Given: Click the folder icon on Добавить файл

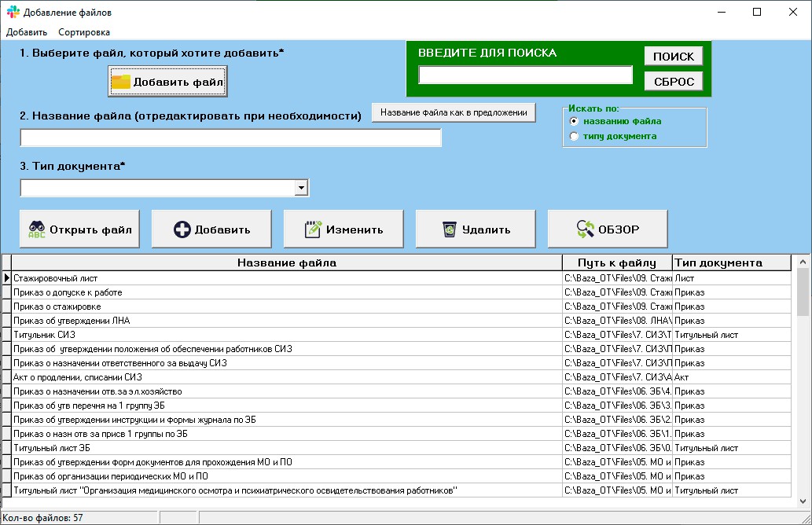Looking at the screenshot, I should point(121,81).
